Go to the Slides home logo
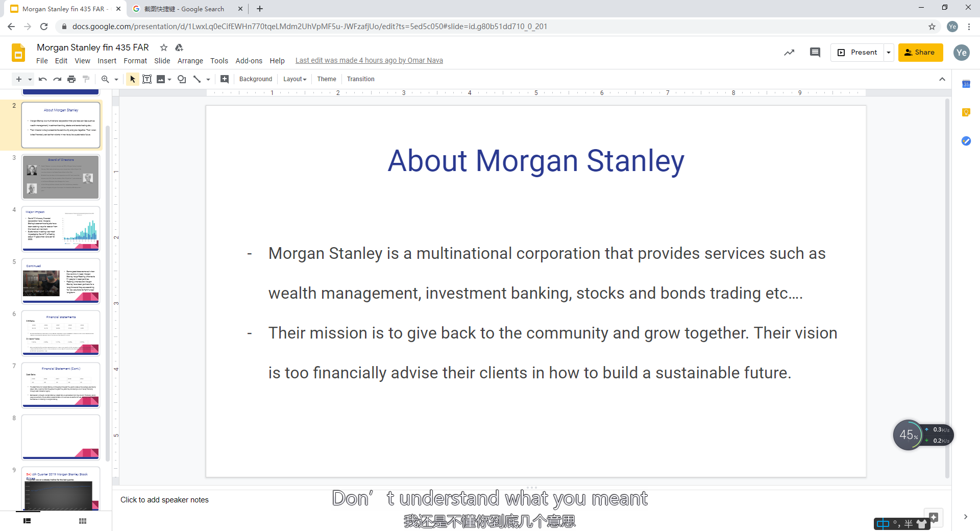Image resolution: width=980 pixels, height=531 pixels. pos(18,53)
